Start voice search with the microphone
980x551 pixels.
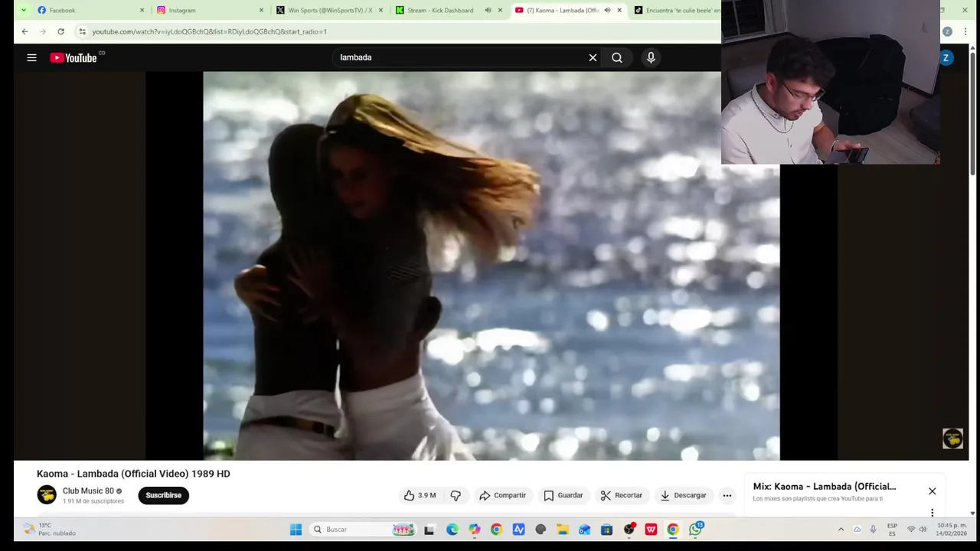[x=651, y=57]
